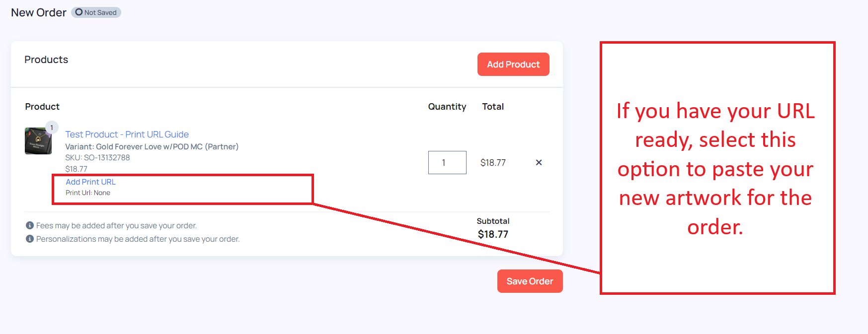This screenshot has height=334, width=868.
Task: Remove the product with the X icon
Action: coord(539,162)
